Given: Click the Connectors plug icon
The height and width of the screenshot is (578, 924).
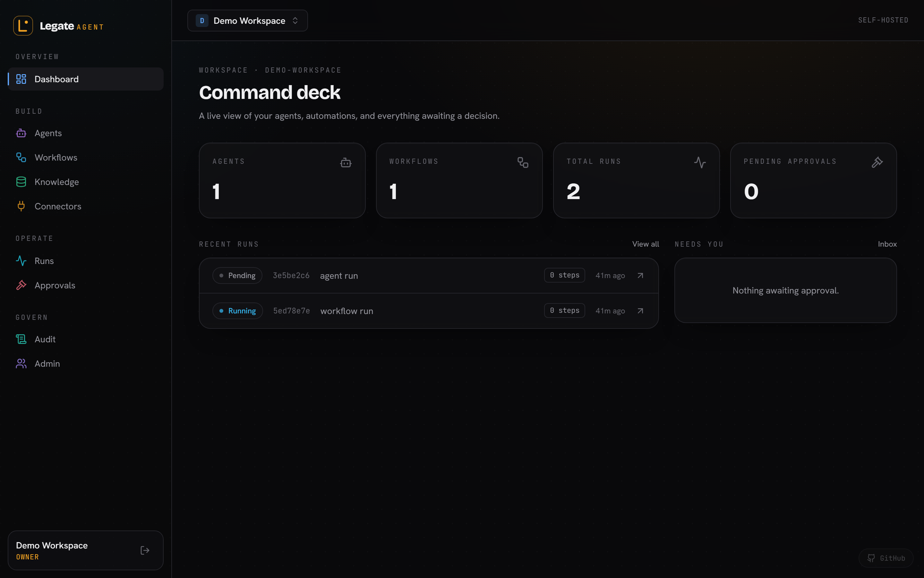Looking at the screenshot, I should (x=21, y=206).
